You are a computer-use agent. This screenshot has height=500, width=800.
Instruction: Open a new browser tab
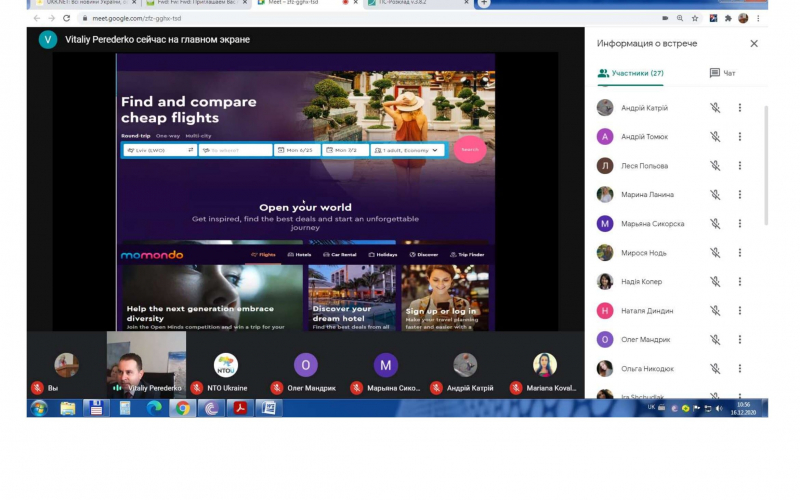[x=484, y=3]
